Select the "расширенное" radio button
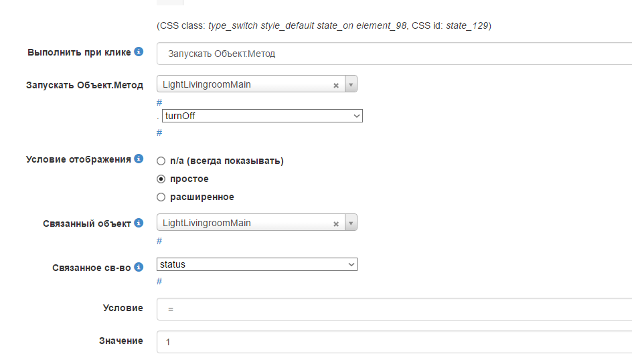 161,197
